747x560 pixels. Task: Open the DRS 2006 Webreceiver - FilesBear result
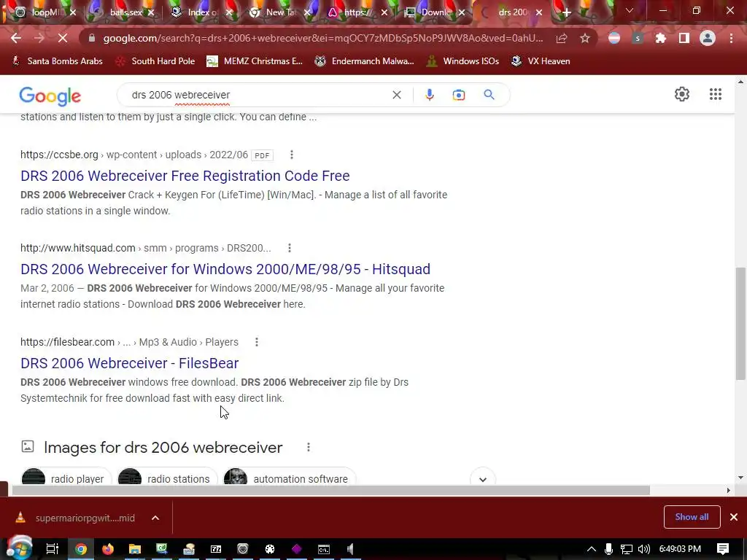click(x=130, y=363)
